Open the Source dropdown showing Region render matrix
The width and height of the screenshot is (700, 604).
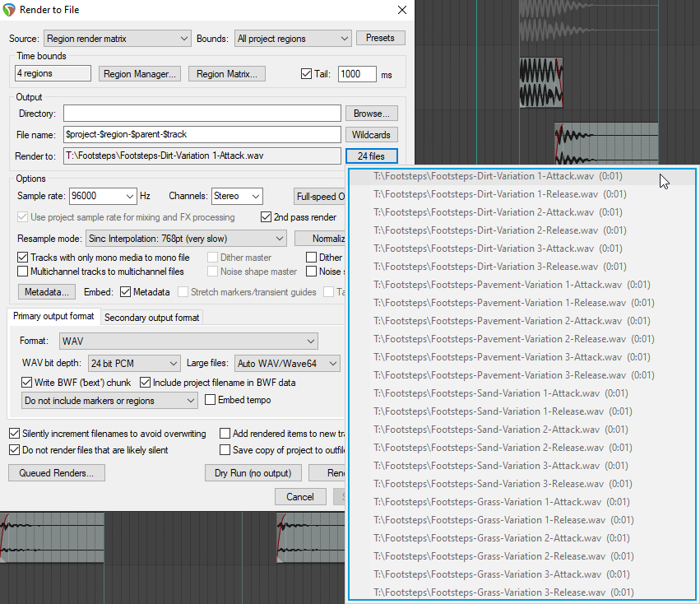tap(115, 37)
